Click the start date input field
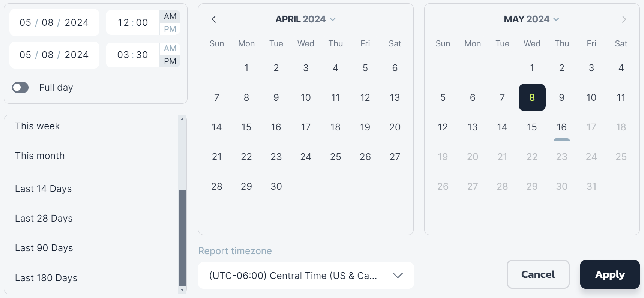This screenshot has width=644, height=298. click(54, 23)
